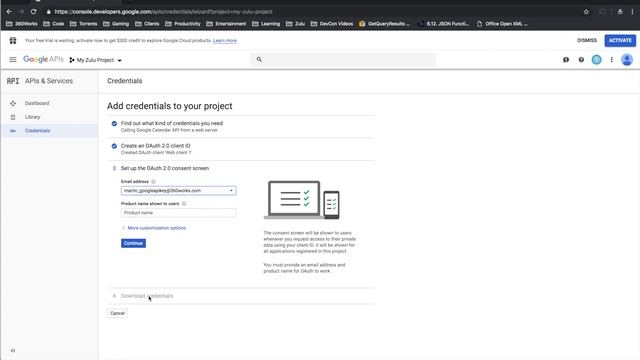
Task: Click the Google APIs logo
Action: click(x=43, y=60)
